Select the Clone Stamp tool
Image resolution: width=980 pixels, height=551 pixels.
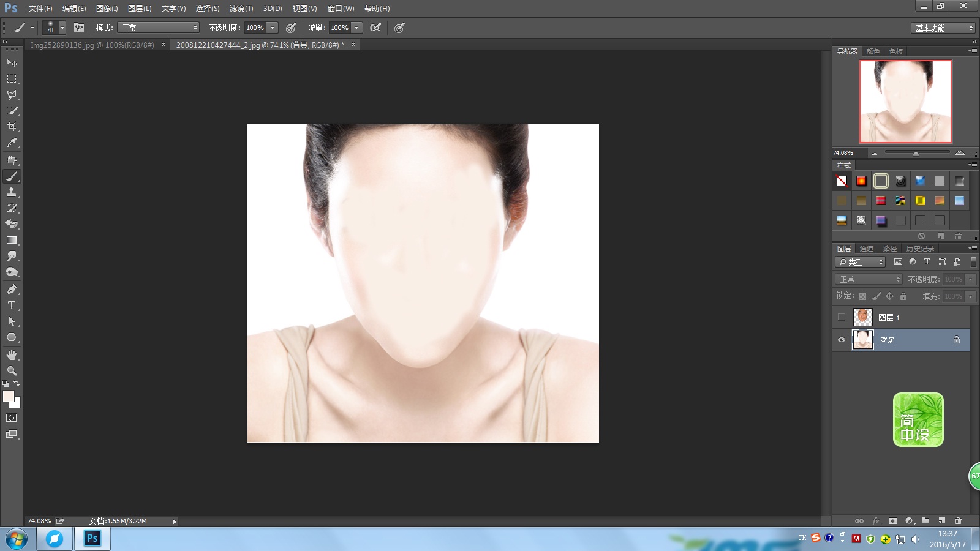pos(12,192)
